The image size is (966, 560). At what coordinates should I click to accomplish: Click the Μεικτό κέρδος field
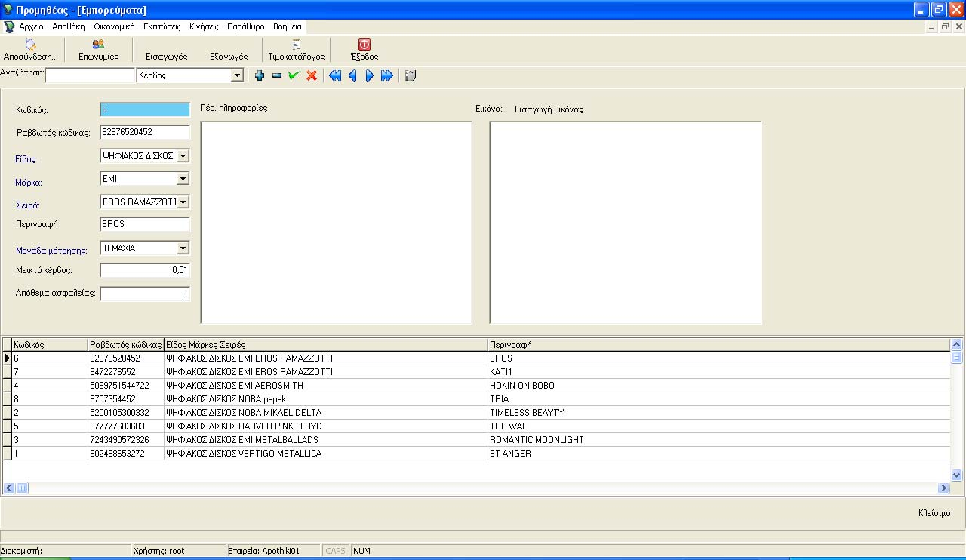click(x=145, y=270)
